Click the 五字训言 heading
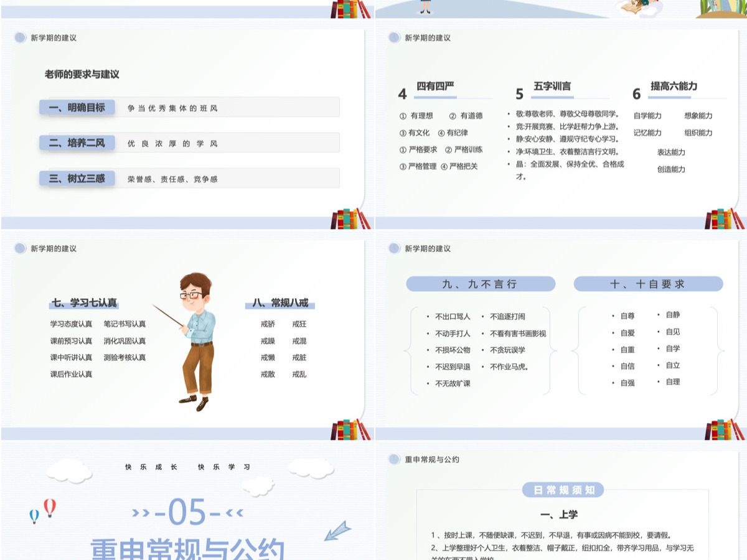 coord(552,86)
